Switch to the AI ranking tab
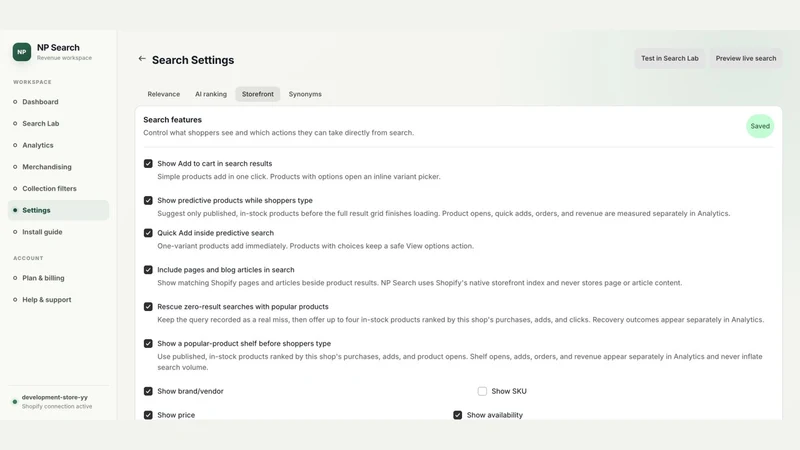Screen dimensions: 800x450 click(x=211, y=94)
